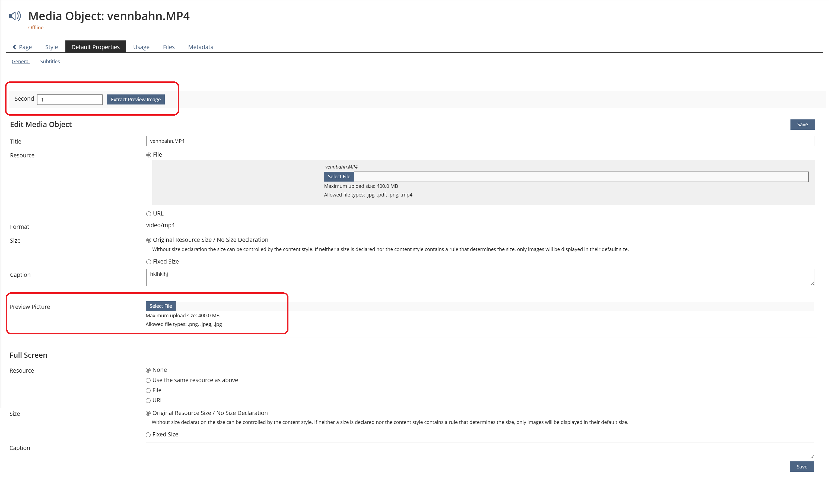Focus the Second input field
The height and width of the screenshot is (504, 829).
tap(70, 100)
